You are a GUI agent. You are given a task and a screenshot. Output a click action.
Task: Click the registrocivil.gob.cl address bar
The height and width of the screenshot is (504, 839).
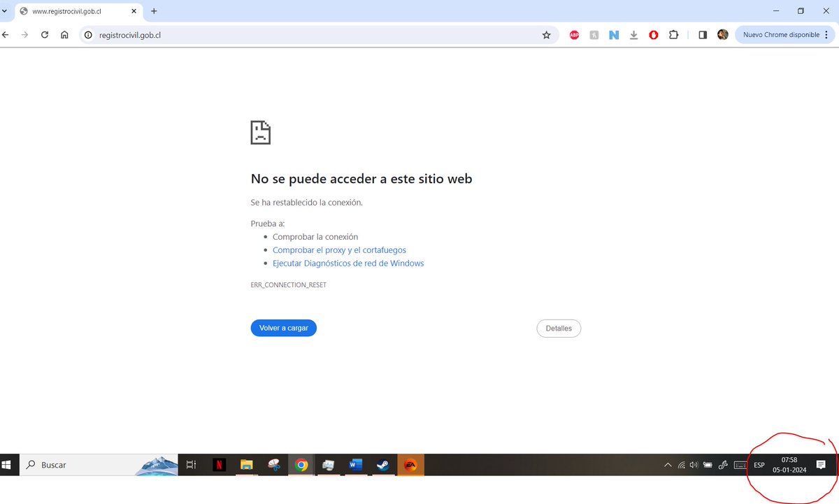coord(318,34)
